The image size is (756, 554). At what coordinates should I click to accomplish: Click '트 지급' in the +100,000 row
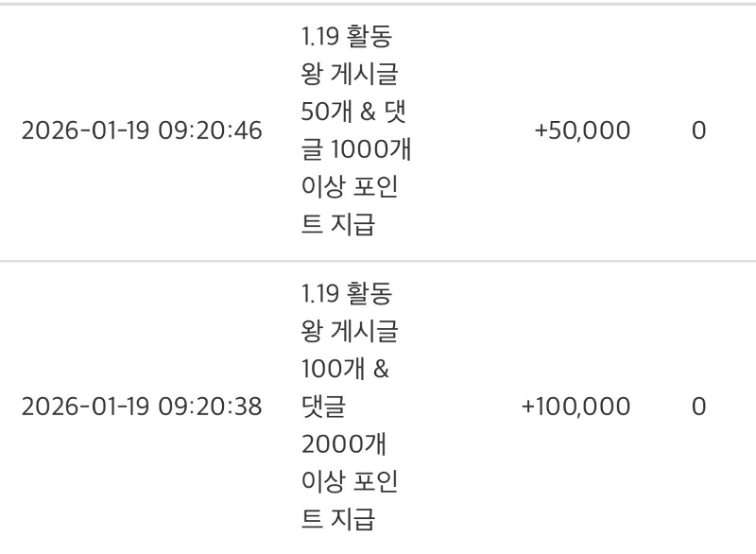[338, 519]
